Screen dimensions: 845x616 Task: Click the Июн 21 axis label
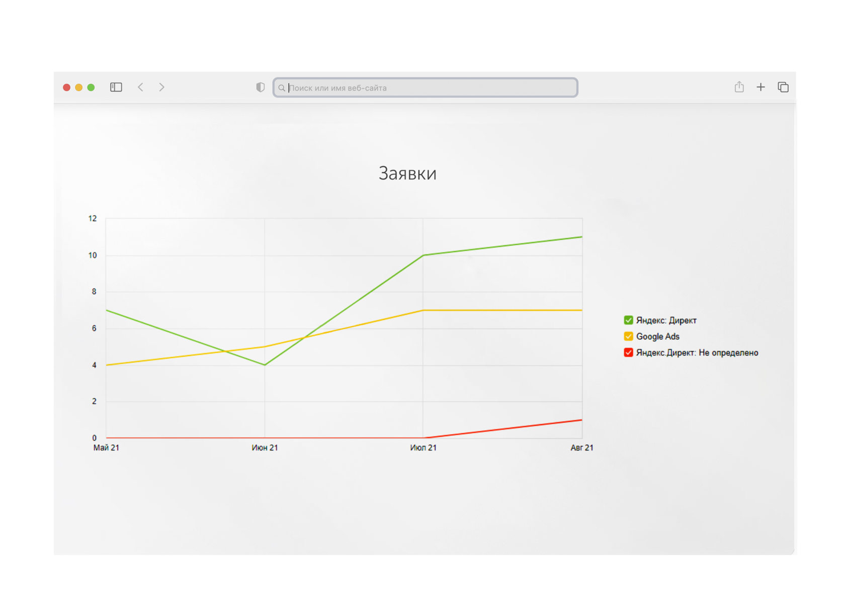click(265, 448)
